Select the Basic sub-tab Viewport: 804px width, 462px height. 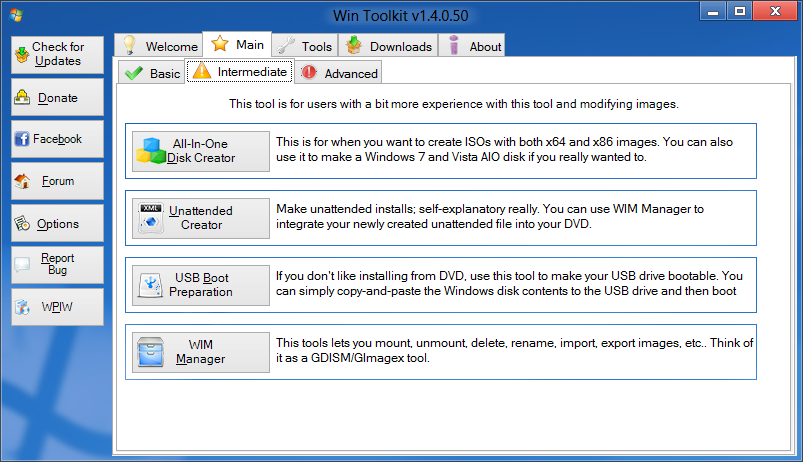click(152, 72)
